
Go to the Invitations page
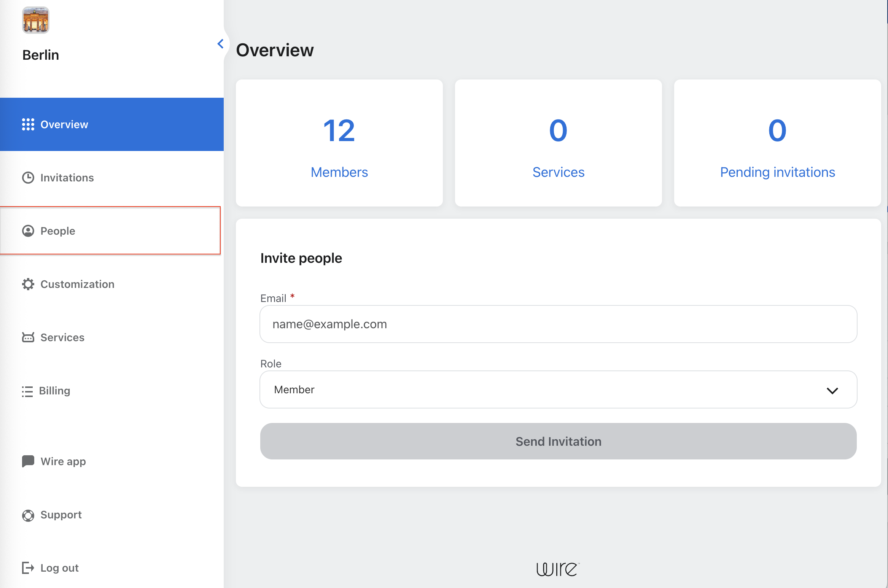coord(112,178)
